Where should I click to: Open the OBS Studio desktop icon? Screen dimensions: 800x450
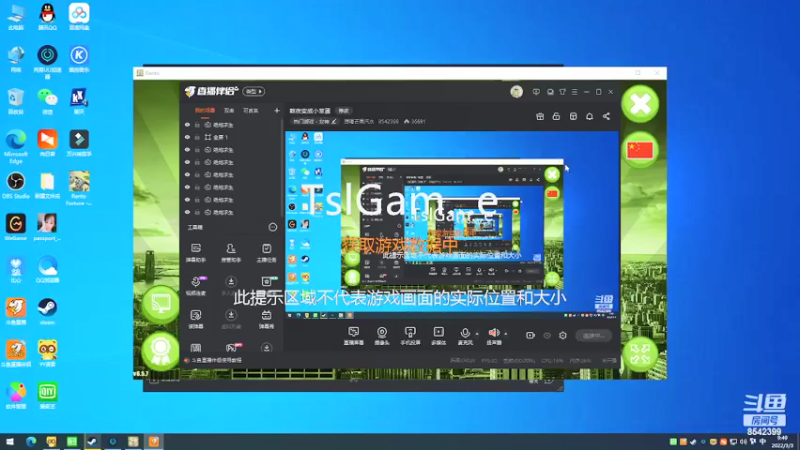click(x=16, y=185)
